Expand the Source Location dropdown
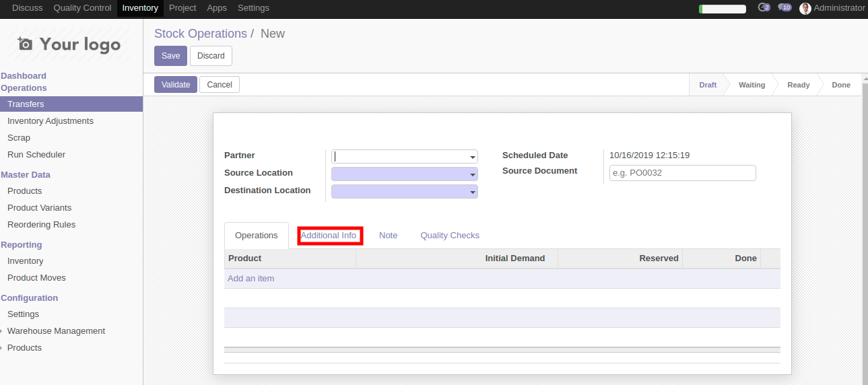The height and width of the screenshot is (385, 868). tap(473, 174)
